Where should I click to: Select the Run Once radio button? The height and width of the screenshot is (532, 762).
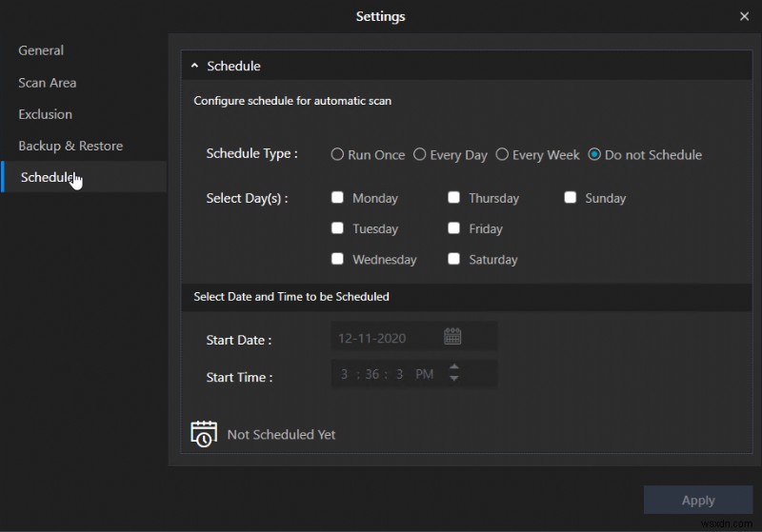[337, 154]
